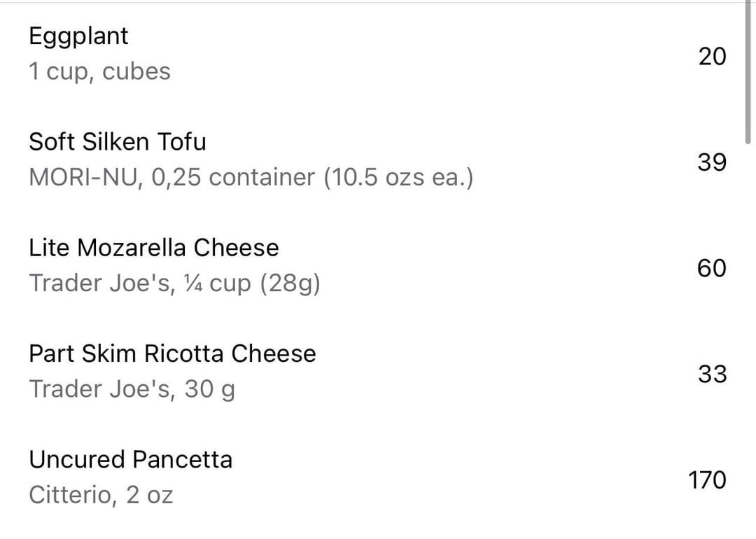Click the 170 calorie value for pancetta

pyautogui.click(x=707, y=480)
